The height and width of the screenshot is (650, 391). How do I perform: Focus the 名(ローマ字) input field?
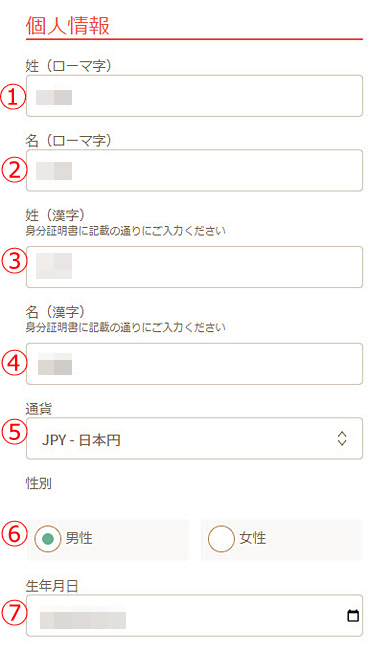point(194,170)
